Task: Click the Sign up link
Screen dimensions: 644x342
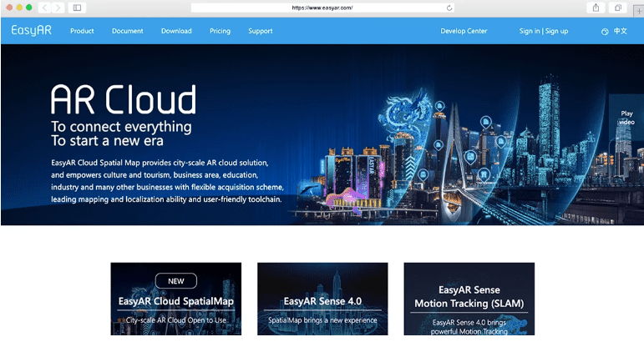Action: click(x=556, y=31)
